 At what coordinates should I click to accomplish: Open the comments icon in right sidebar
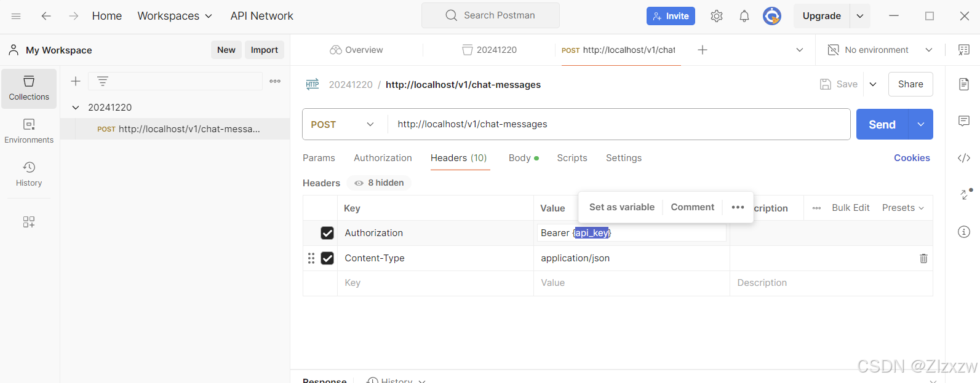(964, 121)
